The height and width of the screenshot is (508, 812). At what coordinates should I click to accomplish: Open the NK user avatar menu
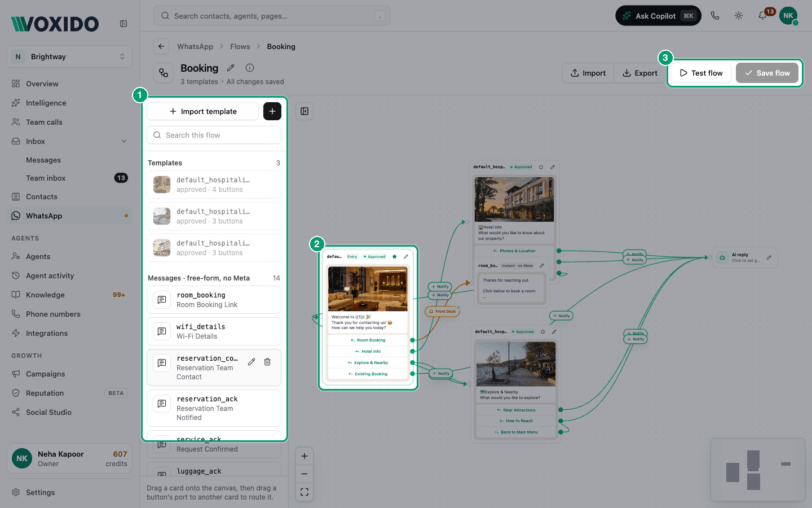788,16
